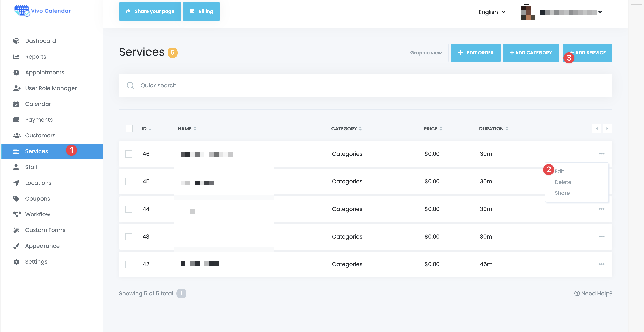Open Reports chart icon in sidebar
The height and width of the screenshot is (332, 644).
[16, 57]
